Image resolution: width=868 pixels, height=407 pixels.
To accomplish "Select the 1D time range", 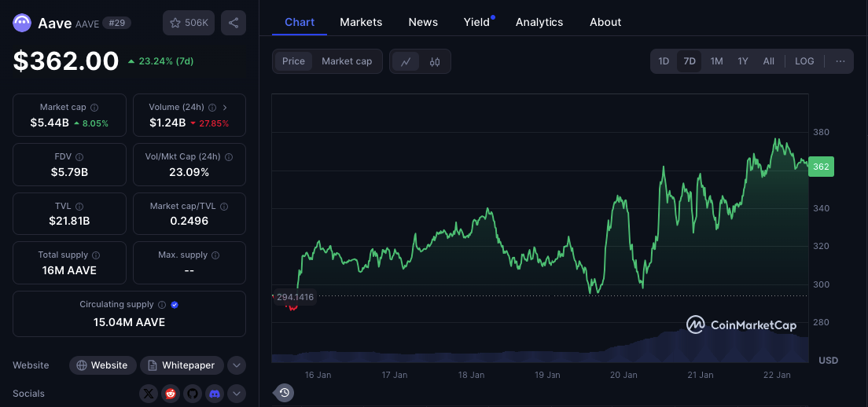I will coord(664,61).
